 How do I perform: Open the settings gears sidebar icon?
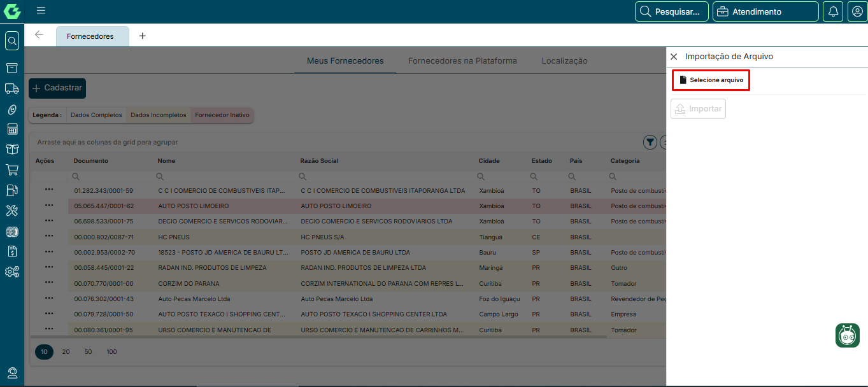[x=12, y=272]
